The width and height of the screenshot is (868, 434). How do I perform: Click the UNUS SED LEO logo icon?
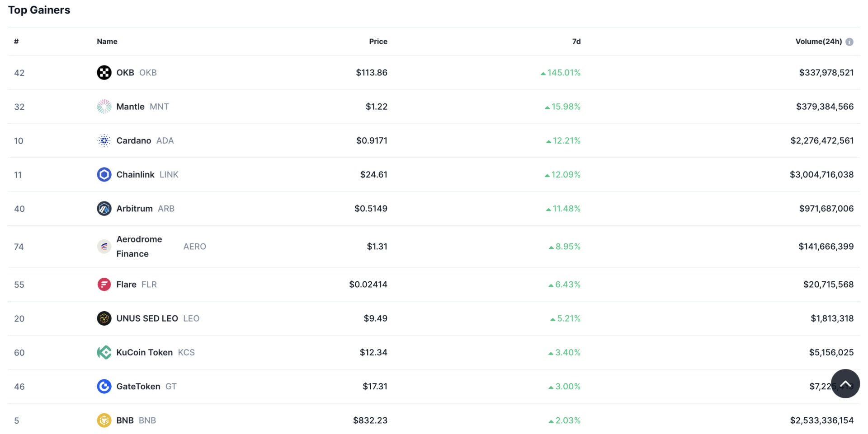pyautogui.click(x=104, y=318)
